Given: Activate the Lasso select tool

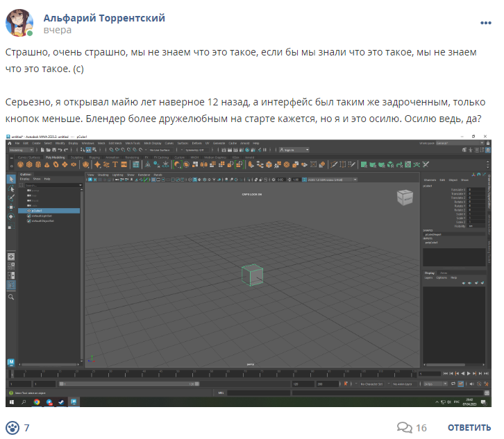Looking at the screenshot, I should click(11, 189).
